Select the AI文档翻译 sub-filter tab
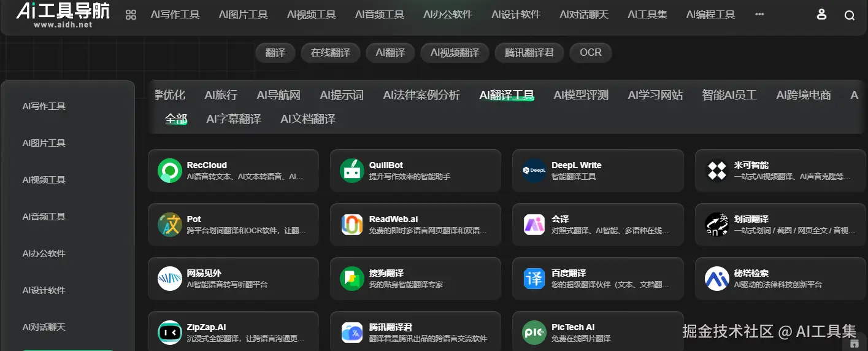Image resolution: width=868 pixels, height=351 pixels. [x=308, y=119]
